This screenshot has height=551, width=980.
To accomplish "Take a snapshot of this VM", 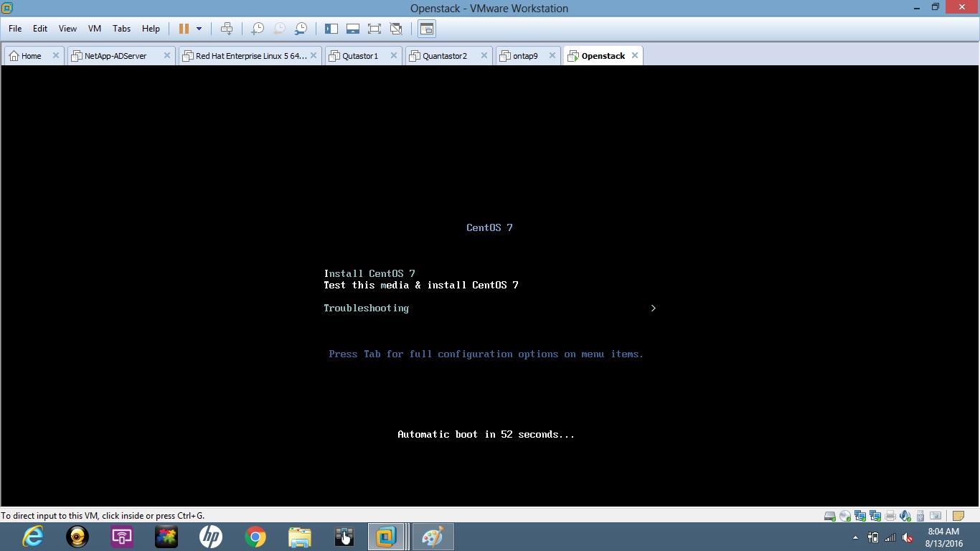I will pyautogui.click(x=258, y=29).
